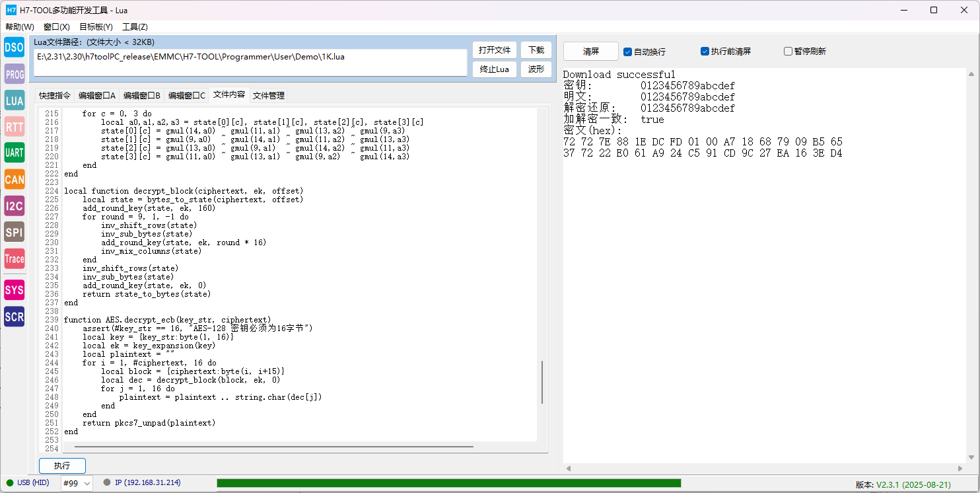Click the output panel scroll-down arrow
The width and height of the screenshot is (980, 493).
tap(972, 457)
